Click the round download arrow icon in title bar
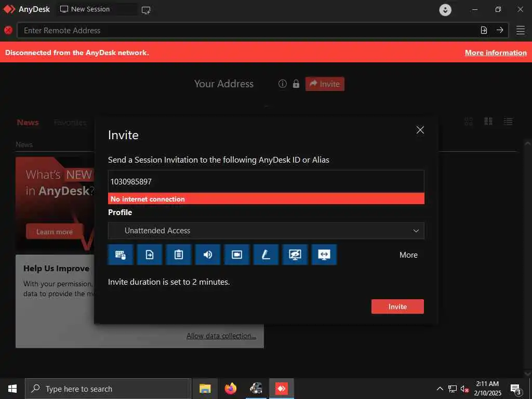 click(x=445, y=9)
